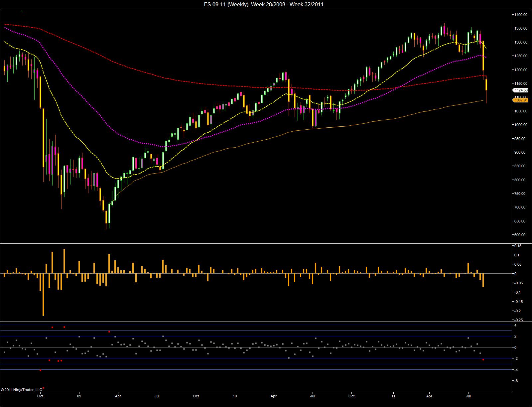Click the 10 year label on the time axis
Image resolution: width=532 pixels, height=407 pixels.
(235, 396)
